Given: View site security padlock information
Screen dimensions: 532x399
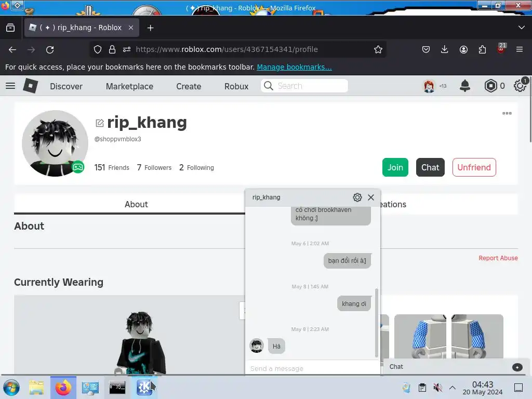Looking at the screenshot, I should click(x=112, y=49).
